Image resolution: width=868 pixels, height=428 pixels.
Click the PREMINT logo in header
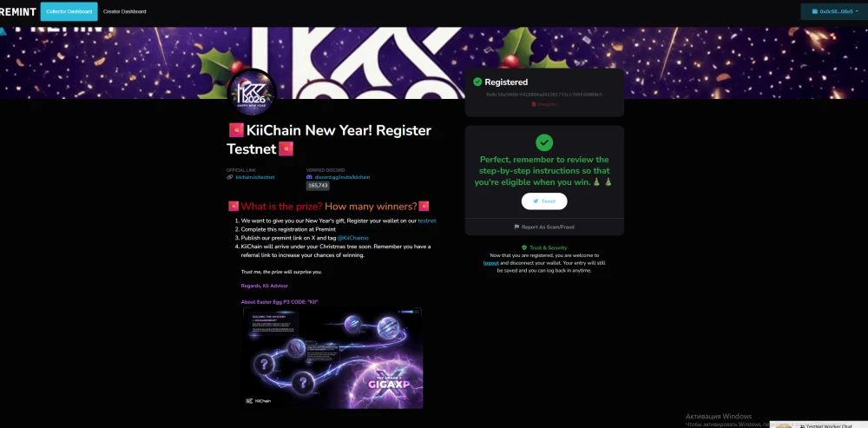pos(17,11)
